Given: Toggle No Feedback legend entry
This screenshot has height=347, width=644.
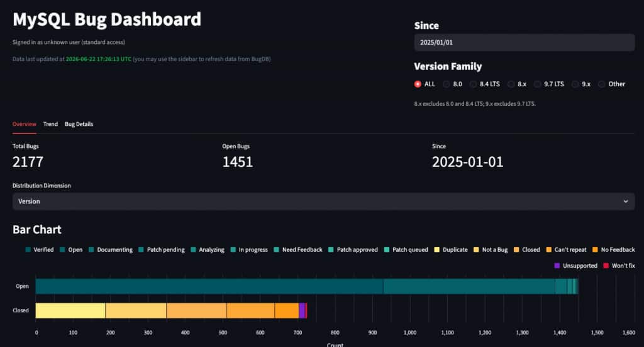Looking at the screenshot, I should point(613,249).
